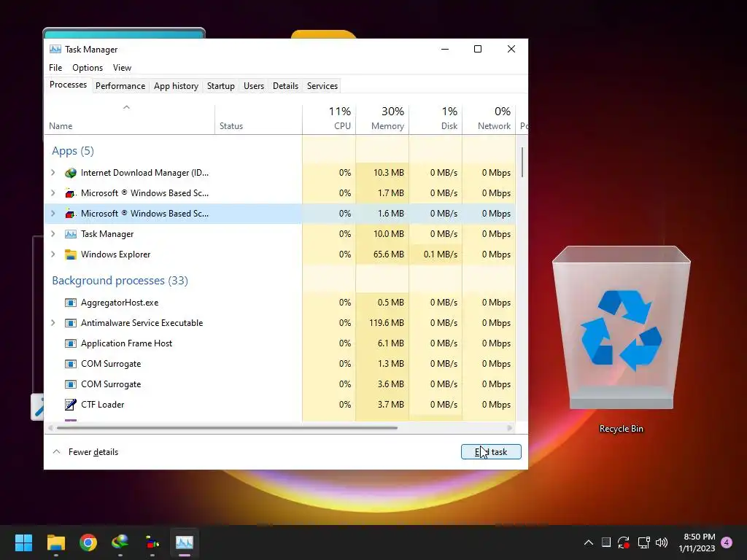Sort processes by Memory column
Image resolution: width=747 pixels, height=560 pixels.
coord(382,120)
